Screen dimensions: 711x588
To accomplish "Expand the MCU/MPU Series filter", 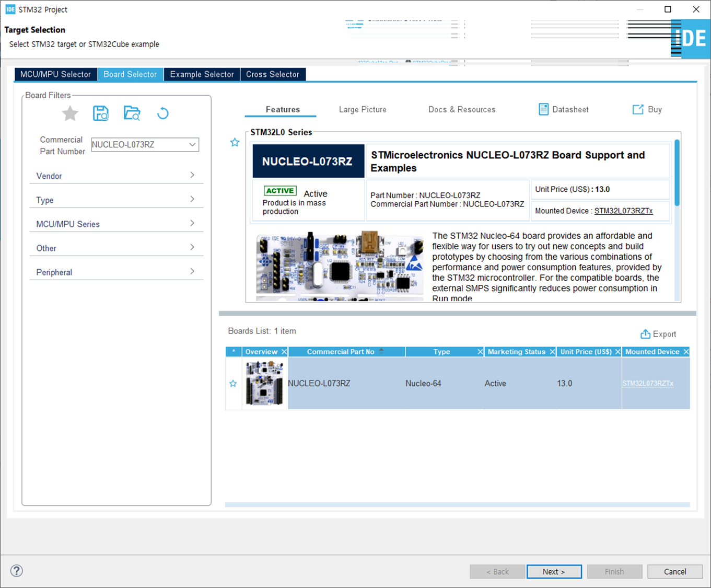I will pos(116,224).
